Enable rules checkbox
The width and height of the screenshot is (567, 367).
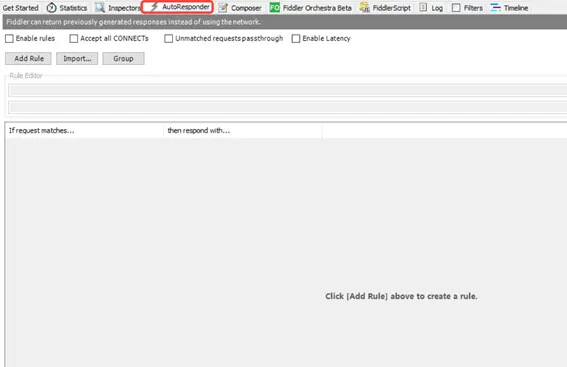point(9,38)
